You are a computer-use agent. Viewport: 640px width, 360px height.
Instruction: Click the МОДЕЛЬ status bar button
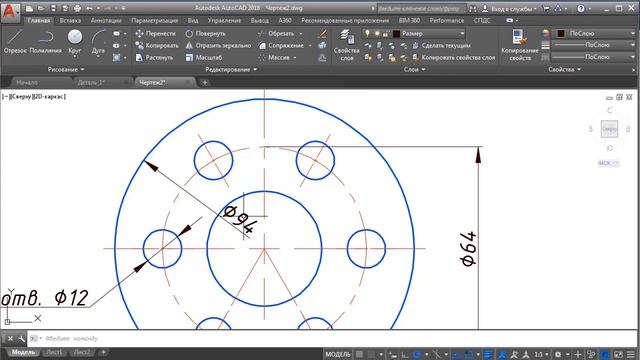(338, 354)
